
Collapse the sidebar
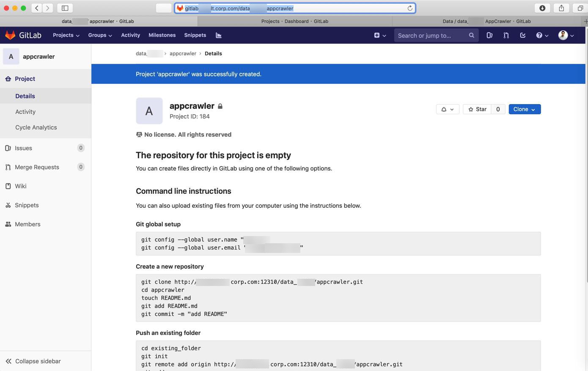(x=45, y=361)
